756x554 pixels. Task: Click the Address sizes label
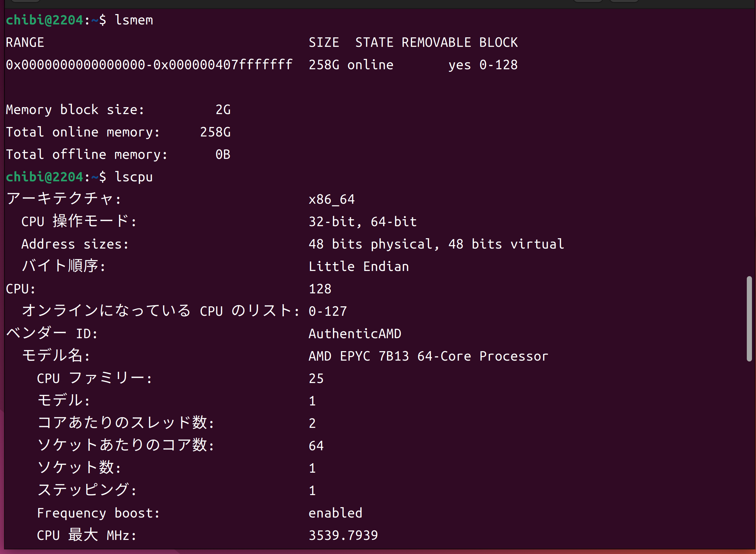point(75,244)
